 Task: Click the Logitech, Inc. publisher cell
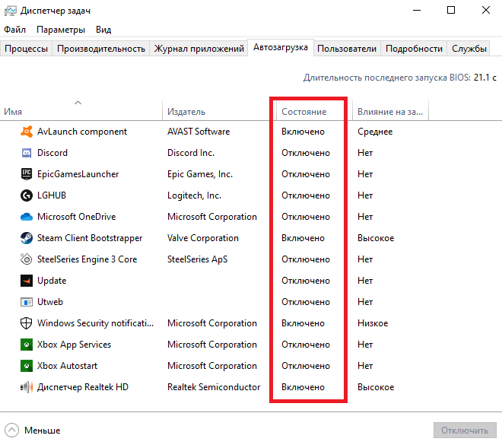194,195
